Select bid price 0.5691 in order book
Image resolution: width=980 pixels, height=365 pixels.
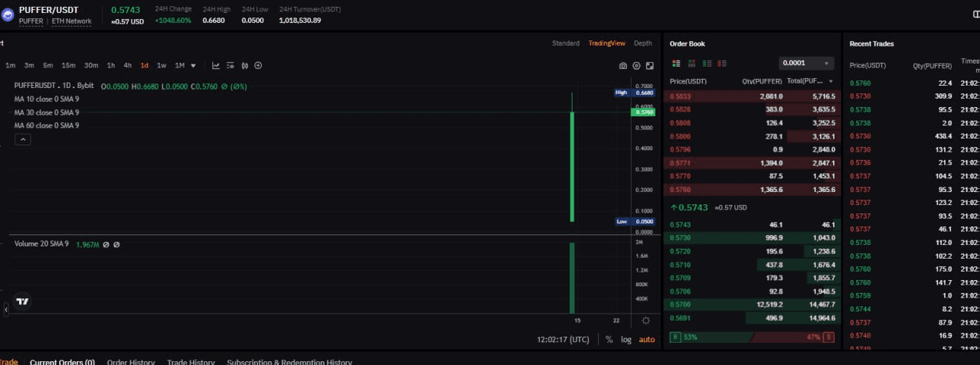680,318
